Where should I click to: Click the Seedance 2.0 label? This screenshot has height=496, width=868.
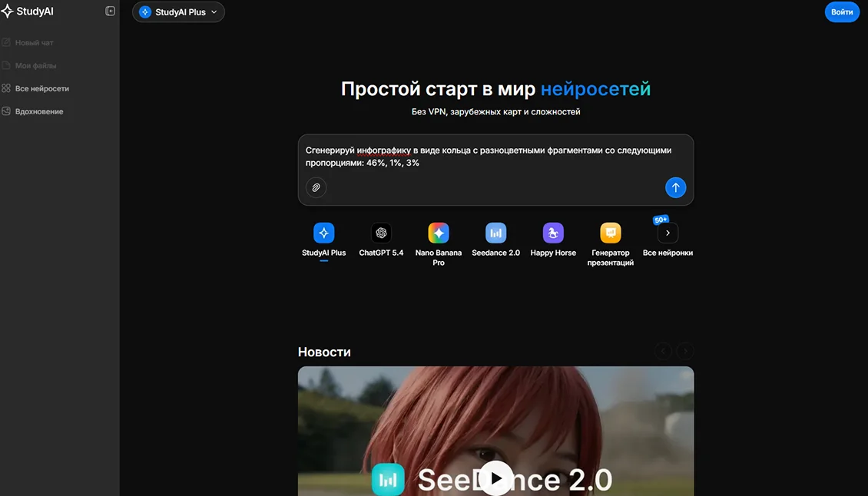(496, 253)
